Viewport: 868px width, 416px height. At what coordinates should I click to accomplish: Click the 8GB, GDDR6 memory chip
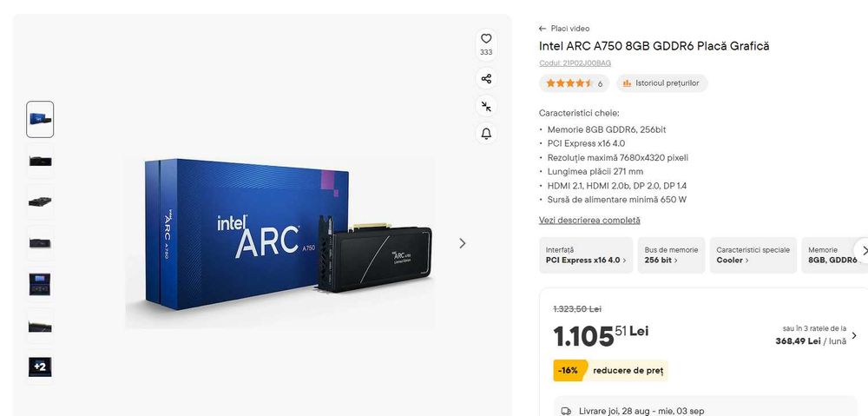click(832, 255)
